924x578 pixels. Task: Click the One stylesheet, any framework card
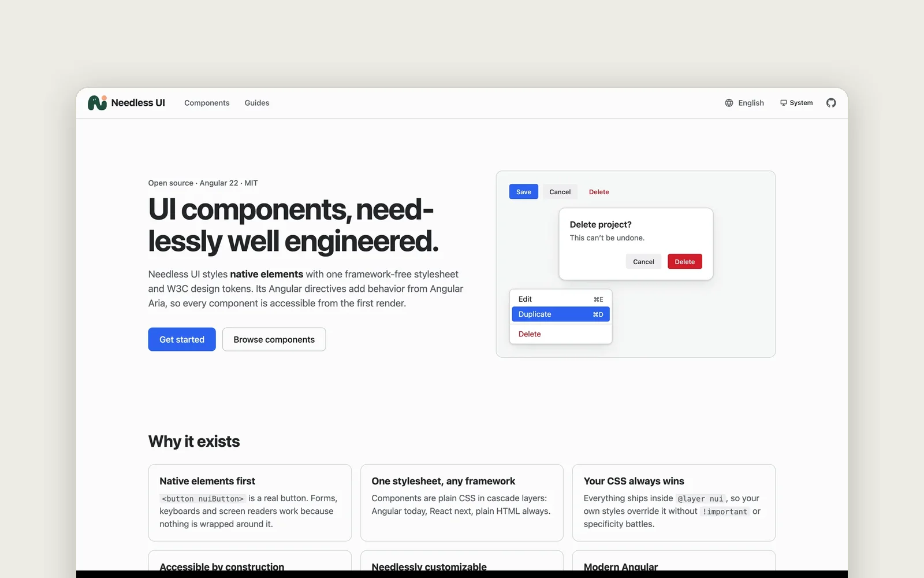(x=462, y=503)
